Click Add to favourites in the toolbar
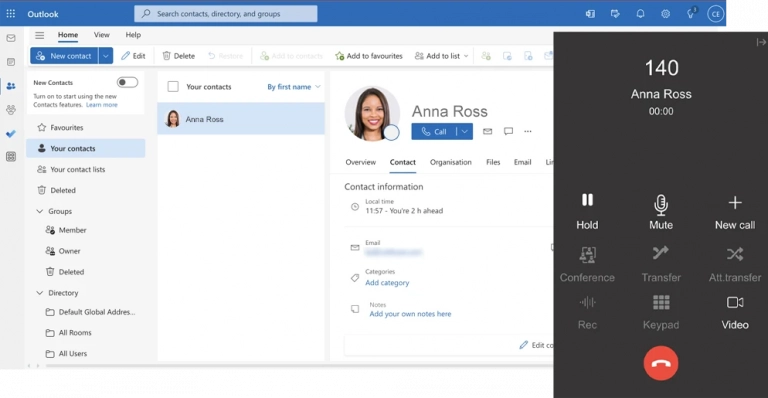Viewport: 768px width, 398px height. (x=368, y=56)
